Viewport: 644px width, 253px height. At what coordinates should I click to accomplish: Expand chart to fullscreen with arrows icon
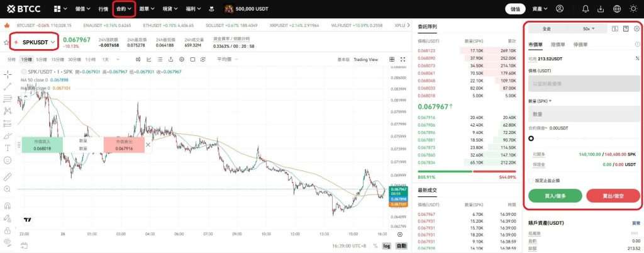pos(403,60)
